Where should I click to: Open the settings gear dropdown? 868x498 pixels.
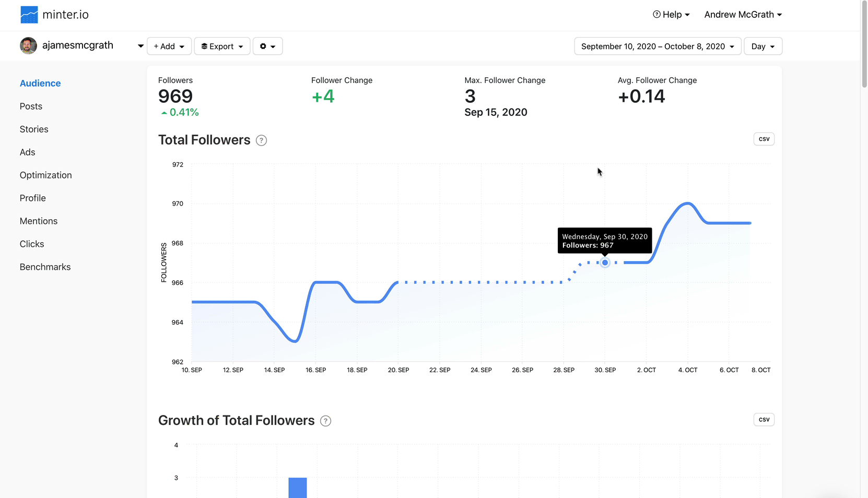(x=267, y=46)
